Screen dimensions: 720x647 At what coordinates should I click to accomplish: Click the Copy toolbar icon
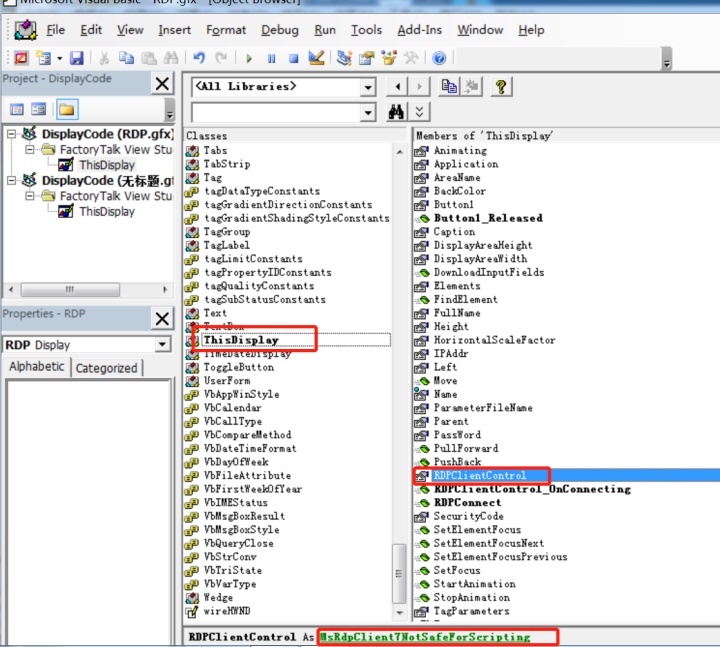126,58
